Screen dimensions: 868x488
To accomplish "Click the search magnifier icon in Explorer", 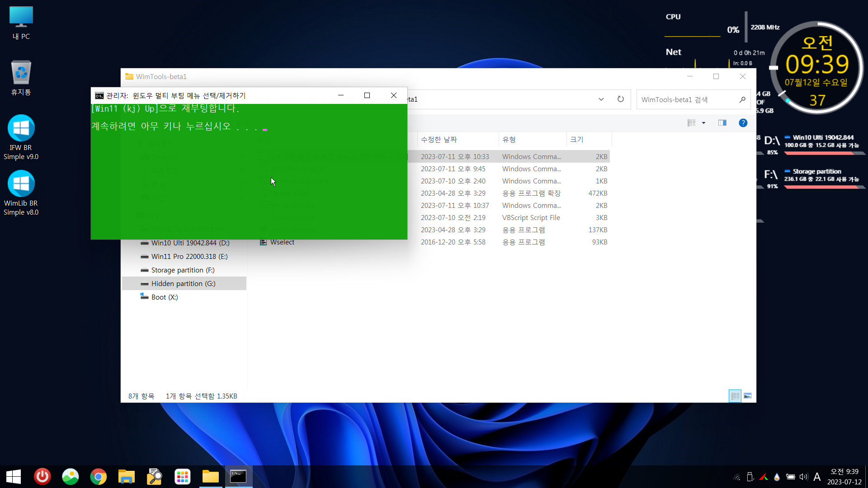I will (x=742, y=99).
